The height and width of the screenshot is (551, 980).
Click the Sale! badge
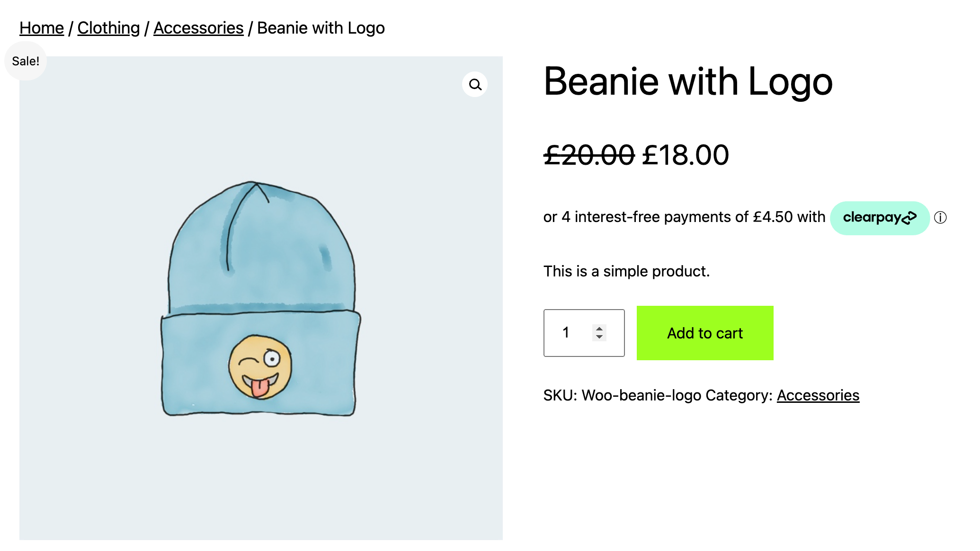tap(26, 61)
